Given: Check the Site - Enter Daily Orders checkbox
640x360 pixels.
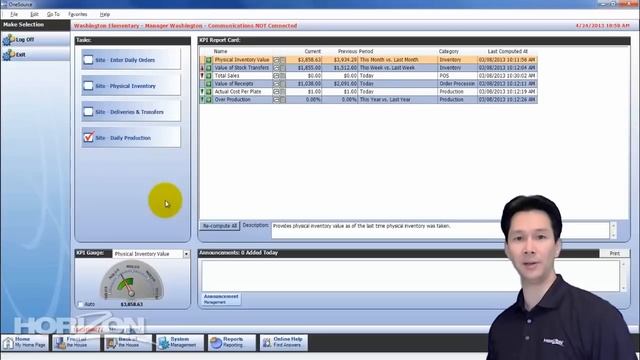Looking at the screenshot, I should click(88, 60).
